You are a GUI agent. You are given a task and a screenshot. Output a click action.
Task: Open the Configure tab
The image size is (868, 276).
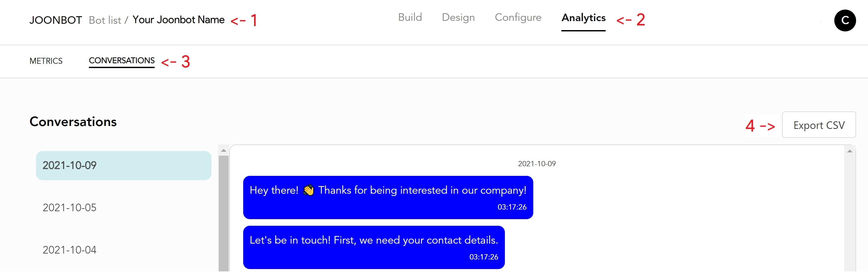(x=517, y=17)
